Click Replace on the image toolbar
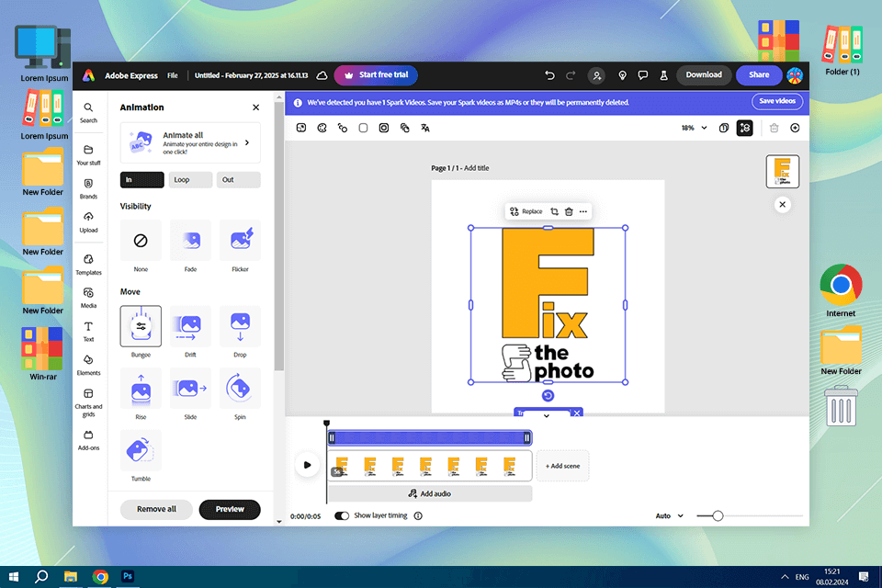Image resolution: width=882 pixels, height=588 pixels. point(526,211)
